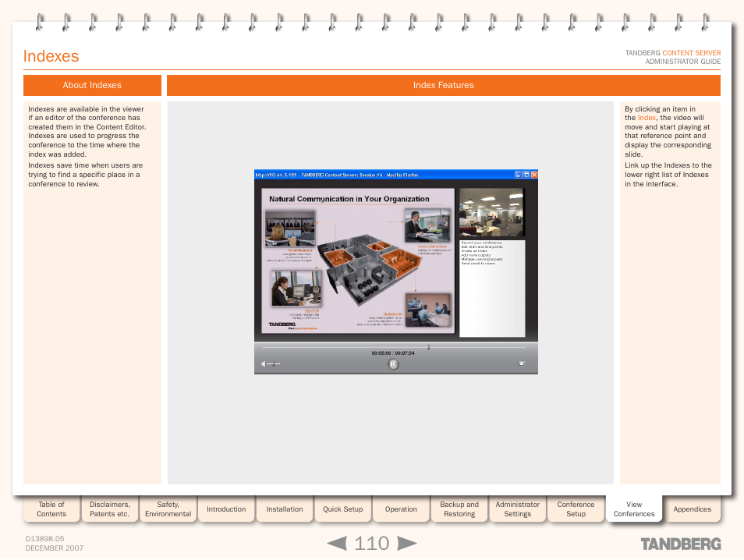744x560 pixels.
Task: Switch to the Installation tab
Action: coord(284,509)
